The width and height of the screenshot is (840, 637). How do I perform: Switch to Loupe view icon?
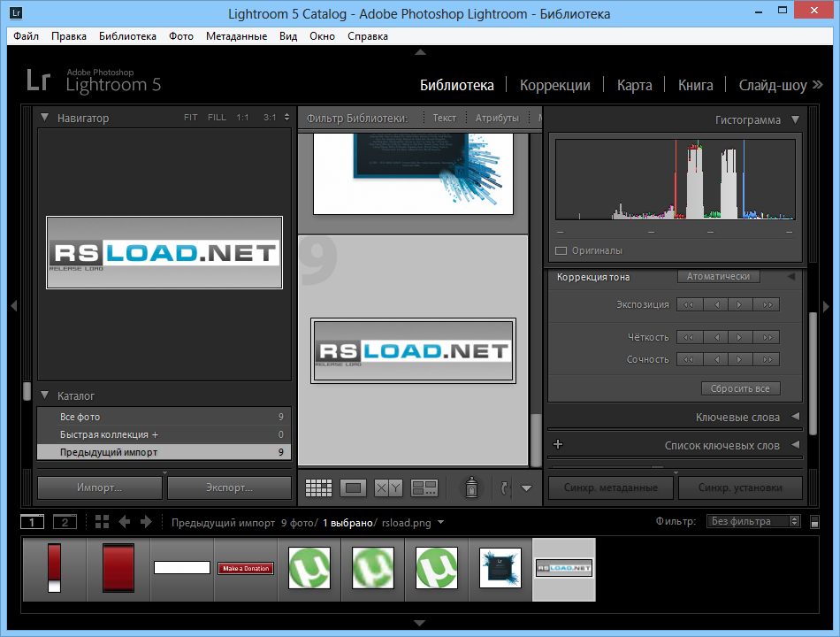(x=353, y=488)
